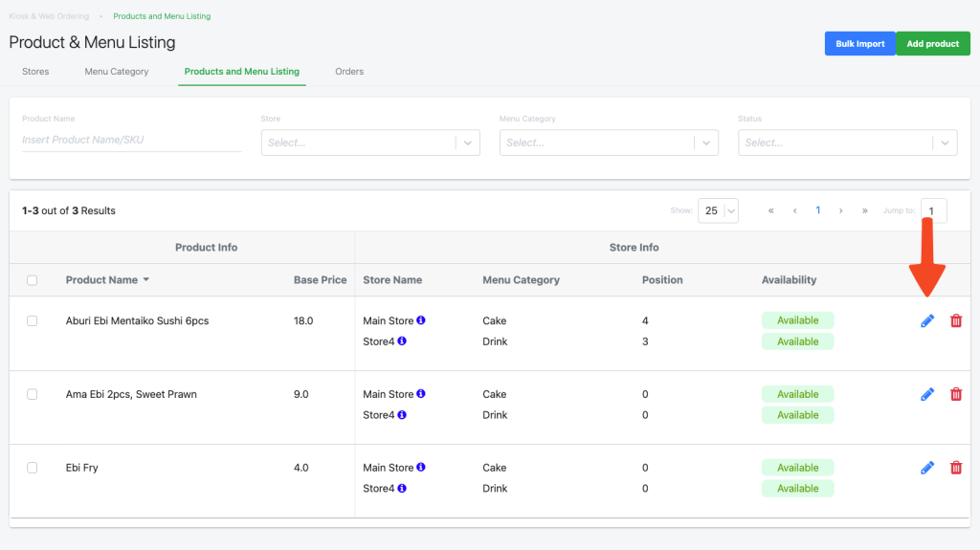980x550 pixels.
Task: Click the Add product button
Action: tap(933, 44)
